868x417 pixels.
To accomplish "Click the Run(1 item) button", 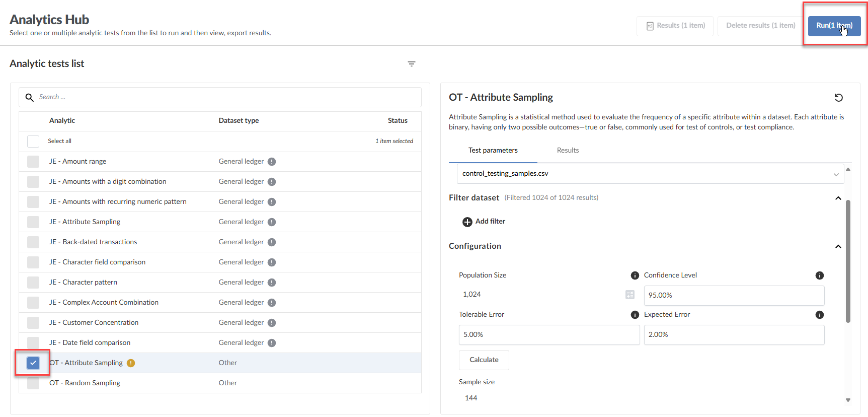I will (x=834, y=26).
